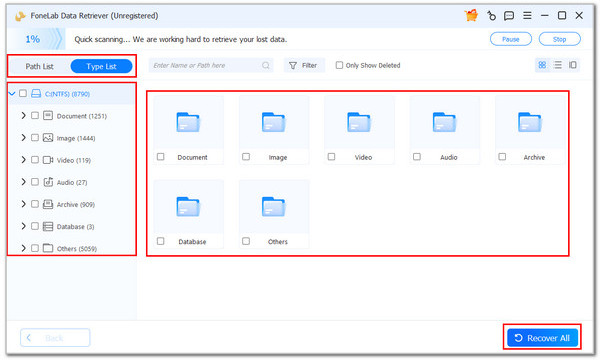
Task: Switch to content preview view
Action: tap(572, 65)
